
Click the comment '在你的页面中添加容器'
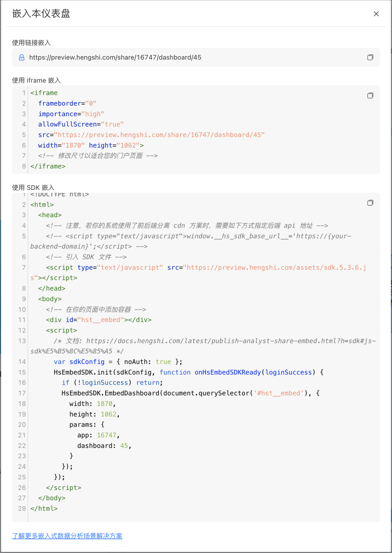[96, 310]
